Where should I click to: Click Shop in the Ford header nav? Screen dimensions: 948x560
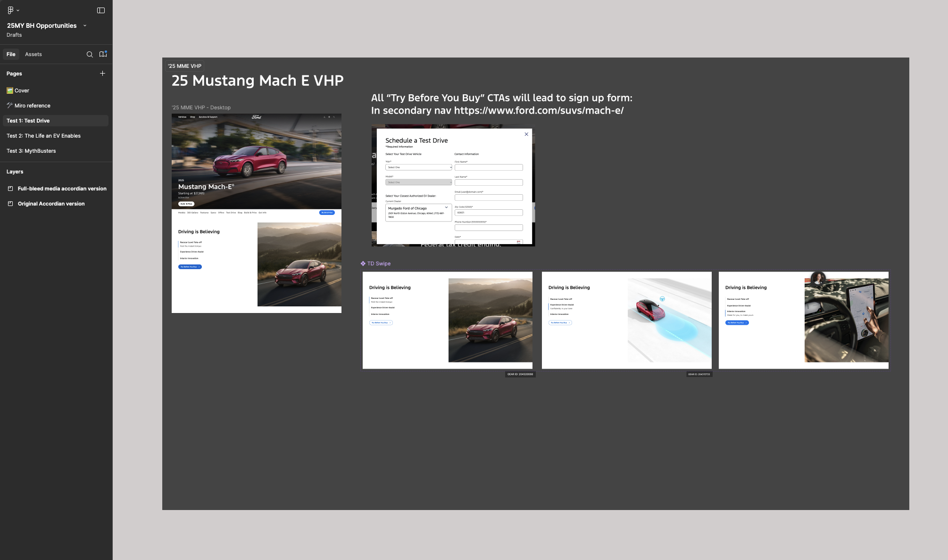click(192, 117)
